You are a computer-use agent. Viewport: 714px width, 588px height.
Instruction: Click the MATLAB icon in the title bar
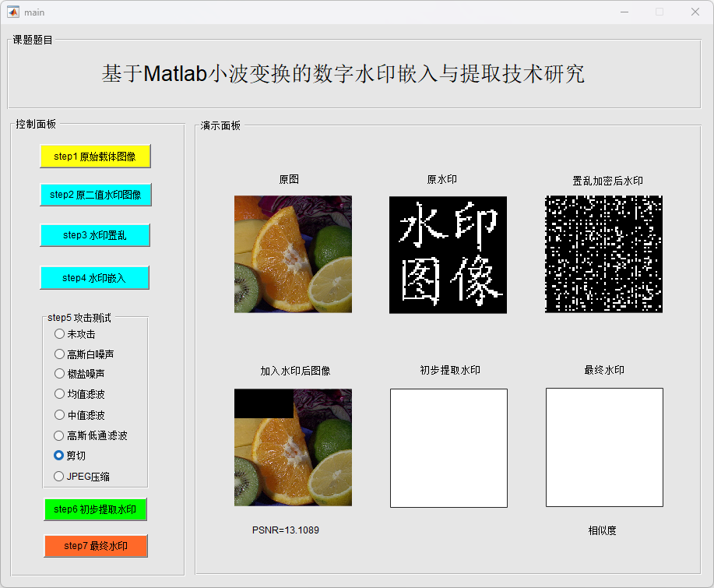click(12, 12)
